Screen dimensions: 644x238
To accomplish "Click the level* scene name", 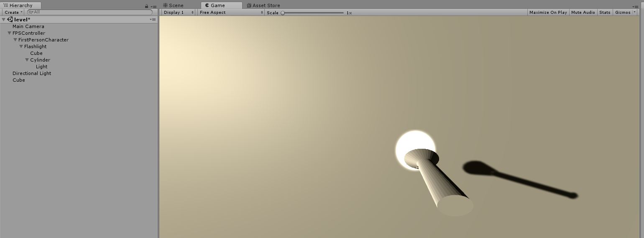I will pos(22,20).
